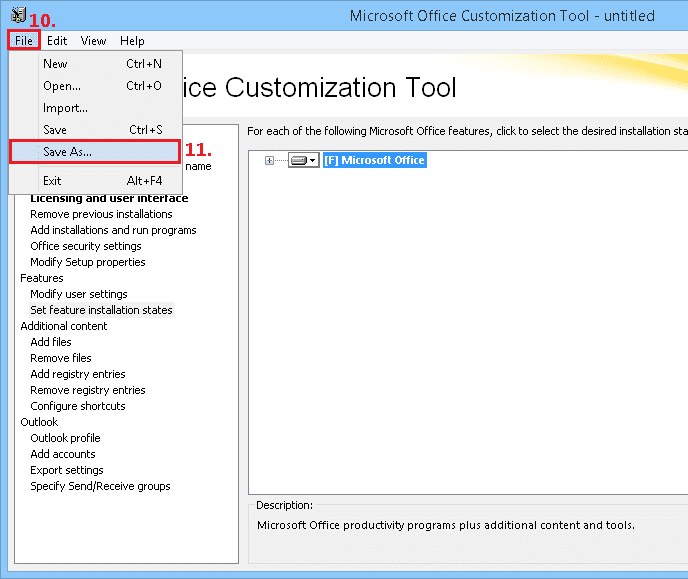Viewport: 688px width, 579px height.
Task: Open Office security settings section
Action: pos(86,246)
